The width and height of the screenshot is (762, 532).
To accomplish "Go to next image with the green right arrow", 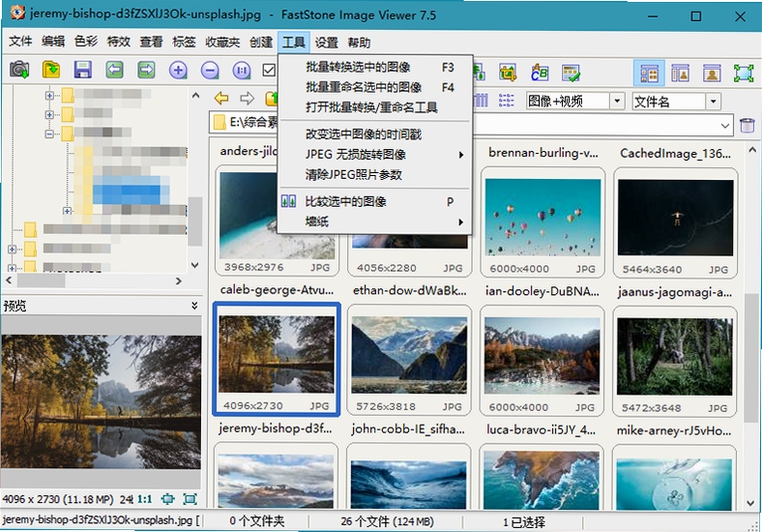I will (146, 70).
